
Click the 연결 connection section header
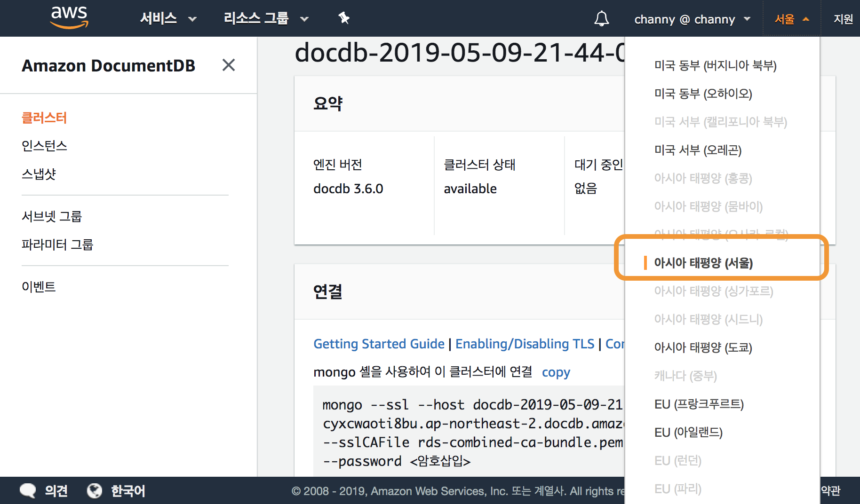pos(328,291)
